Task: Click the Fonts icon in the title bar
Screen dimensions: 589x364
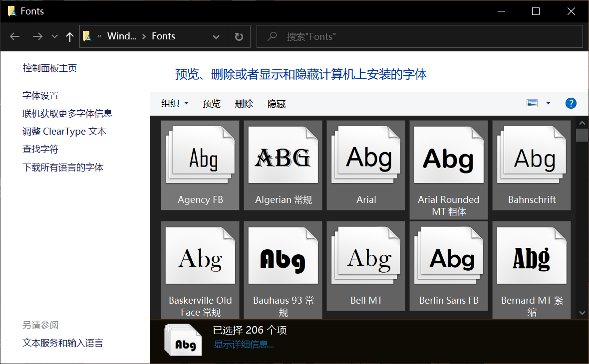Action: click(x=12, y=11)
